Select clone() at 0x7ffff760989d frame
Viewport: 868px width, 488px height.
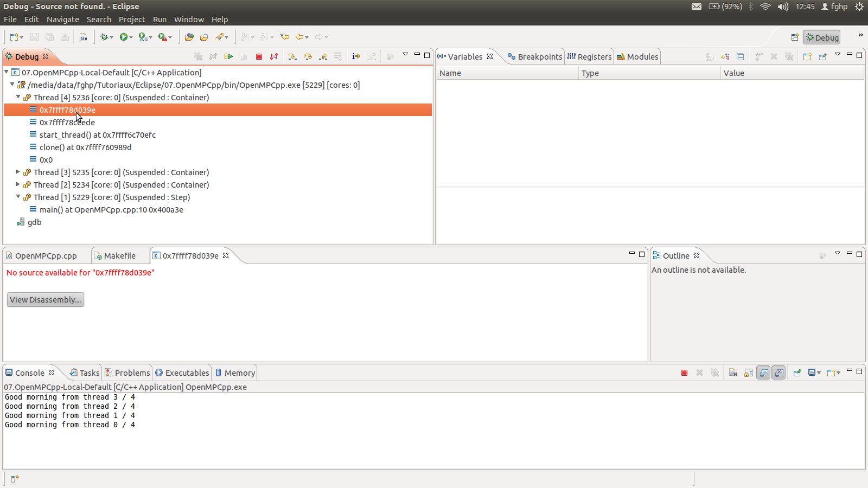(85, 147)
